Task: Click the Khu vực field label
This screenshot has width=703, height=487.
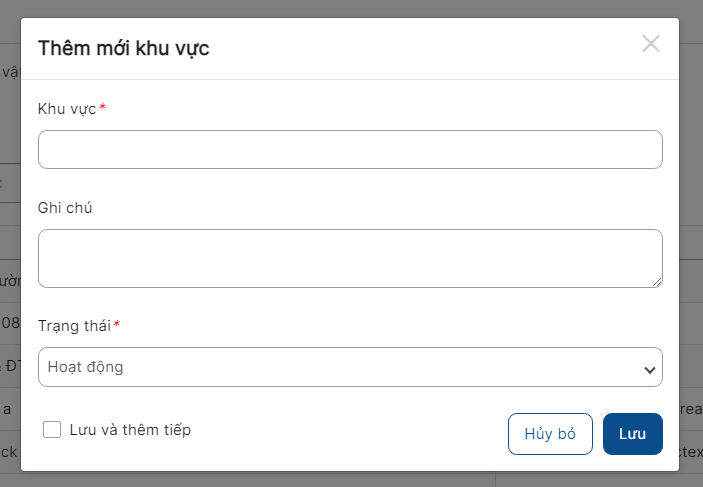Action: point(67,108)
